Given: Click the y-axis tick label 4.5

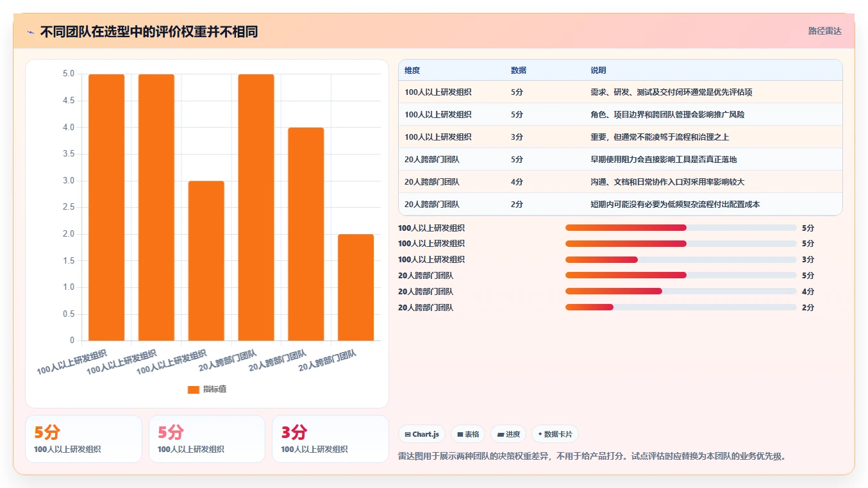Looking at the screenshot, I should tap(68, 101).
